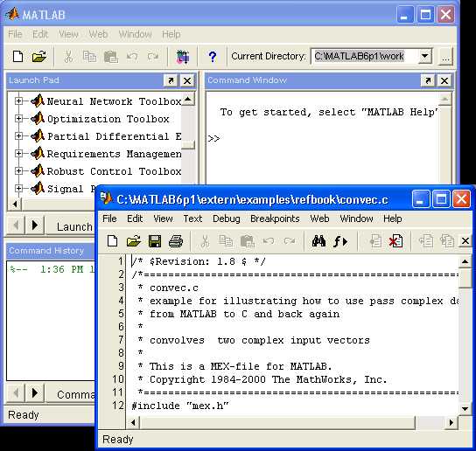Close the Launch Pad panel
476x451 pixels.
[187, 80]
